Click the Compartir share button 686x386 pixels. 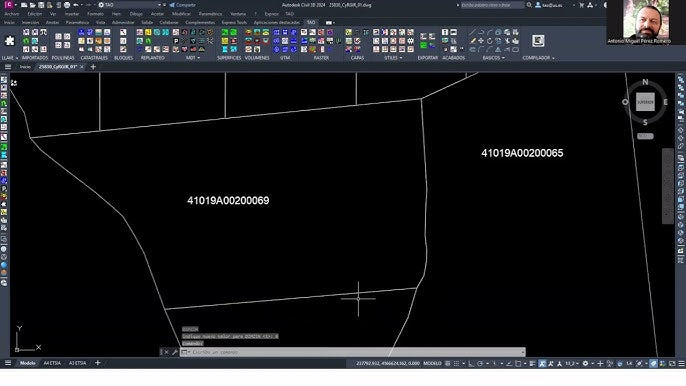[182, 5]
